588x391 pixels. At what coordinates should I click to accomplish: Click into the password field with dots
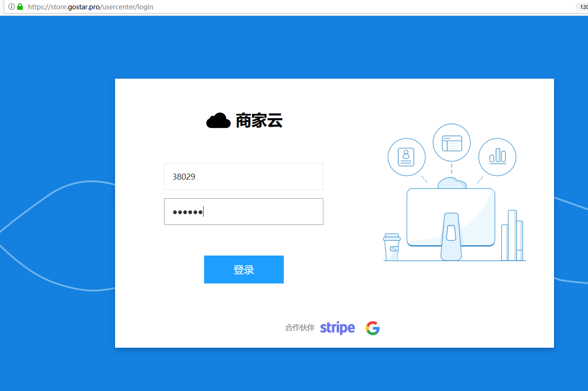click(x=244, y=212)
